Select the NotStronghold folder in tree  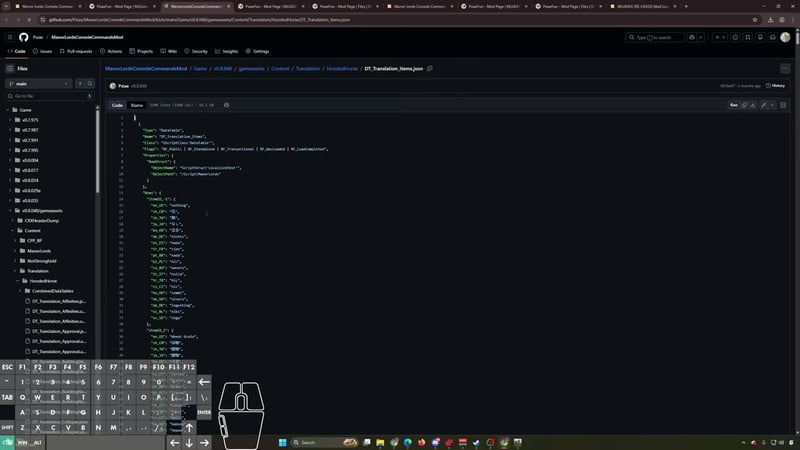[41, 261]
